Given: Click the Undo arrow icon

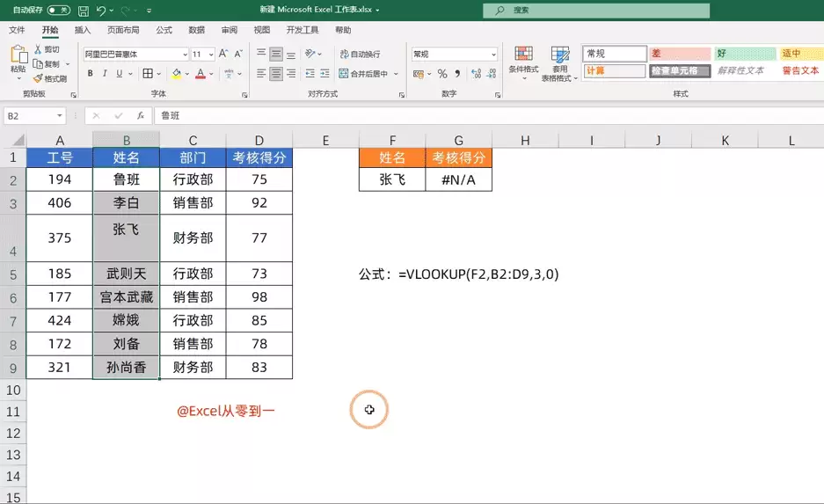Looking at the screenshot, I should click(x=101, y=11).
